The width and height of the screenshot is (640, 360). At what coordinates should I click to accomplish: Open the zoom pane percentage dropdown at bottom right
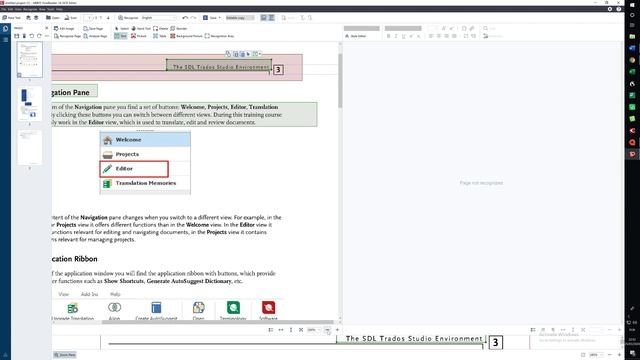[596, 355]
